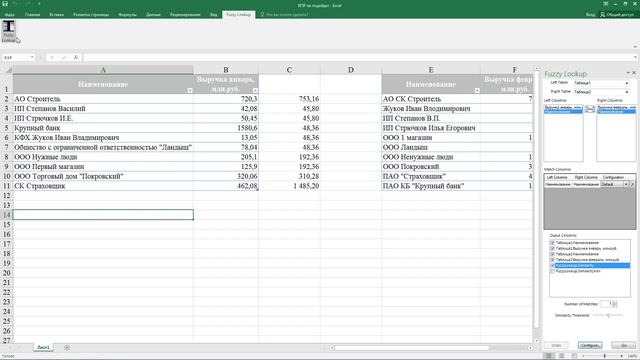Image resolution: width=640 pixels, height=360 pixels.
Task: Open the Вид ribbon tab
Action: (213, 15)
